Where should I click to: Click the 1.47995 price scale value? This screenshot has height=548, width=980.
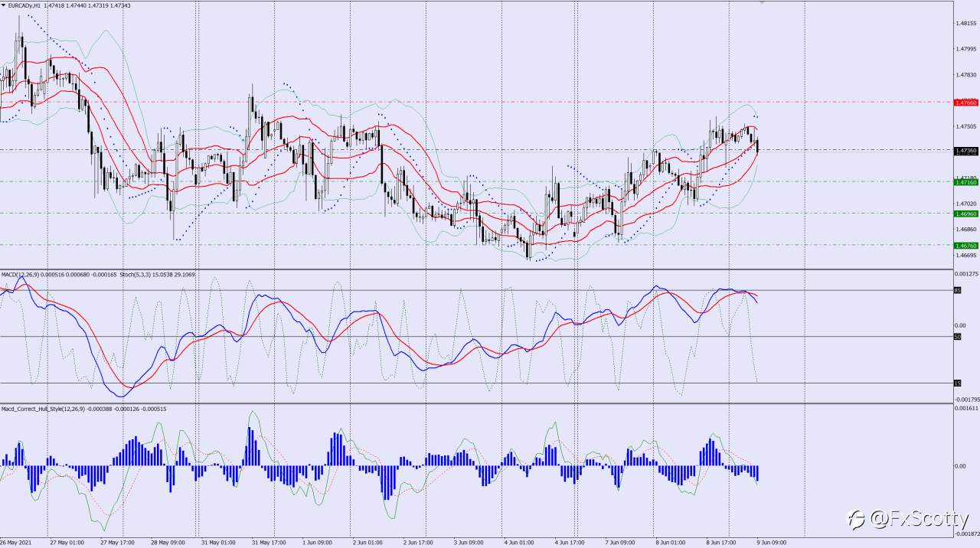966,50
